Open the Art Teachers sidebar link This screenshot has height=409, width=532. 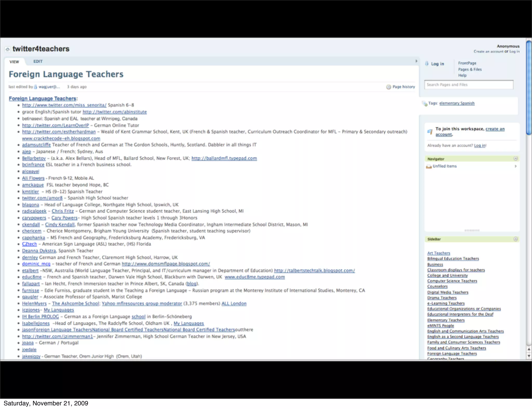pos(438,253)
